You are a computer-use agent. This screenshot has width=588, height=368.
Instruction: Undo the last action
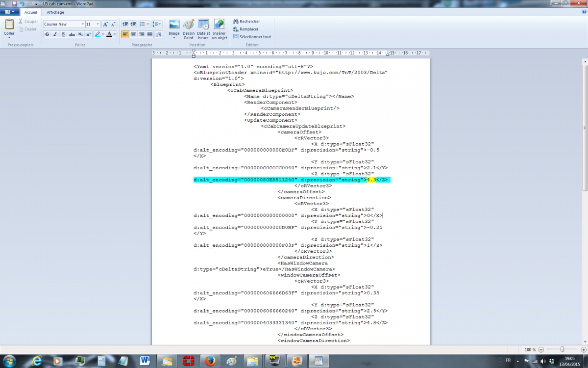[x=22, y=3]
